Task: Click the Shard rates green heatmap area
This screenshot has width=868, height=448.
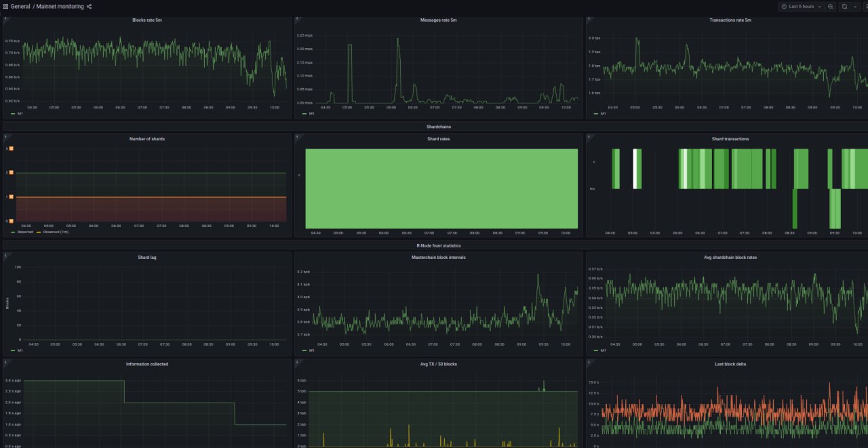Action: pos(441,188)
